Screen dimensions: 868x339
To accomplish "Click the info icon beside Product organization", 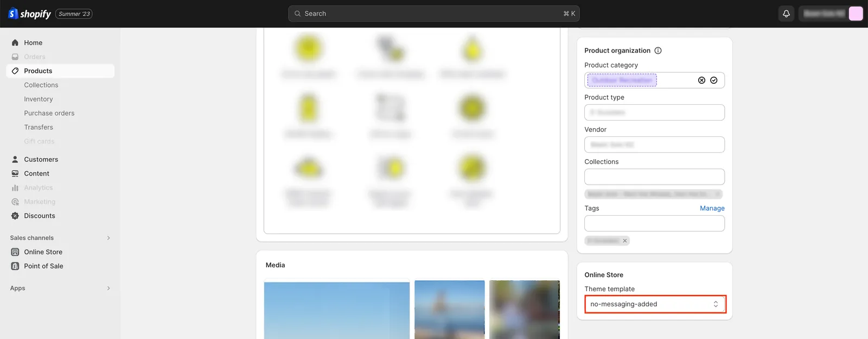I will [658, 51].
